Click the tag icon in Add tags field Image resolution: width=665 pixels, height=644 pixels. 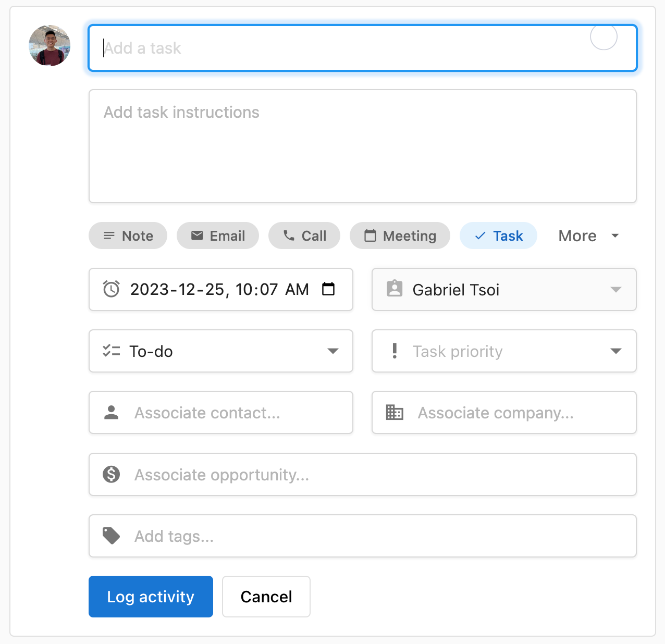point(111,536)
